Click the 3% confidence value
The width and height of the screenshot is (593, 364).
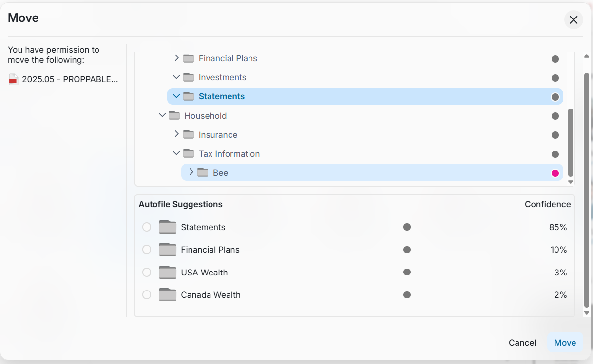pos(560,273)
